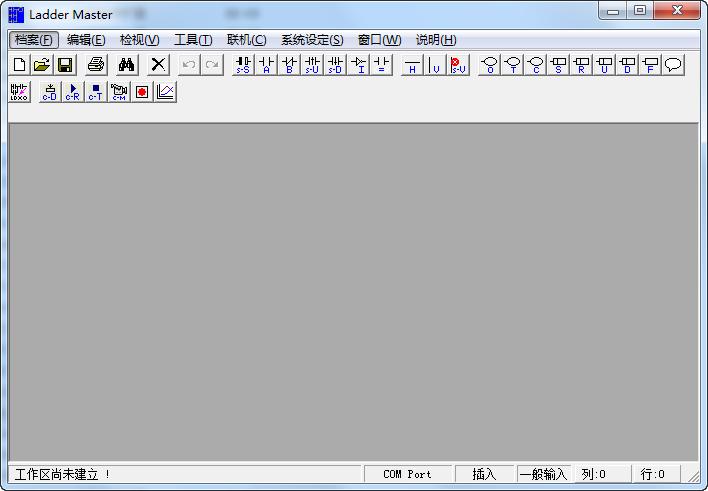Open the 窗口(W) menu

tap(379, 40)
